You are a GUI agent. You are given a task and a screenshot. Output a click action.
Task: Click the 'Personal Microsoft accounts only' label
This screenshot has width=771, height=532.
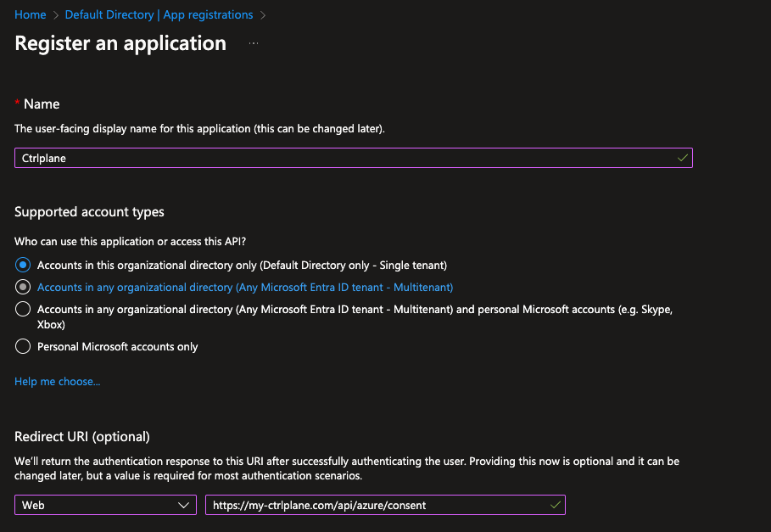118,347
